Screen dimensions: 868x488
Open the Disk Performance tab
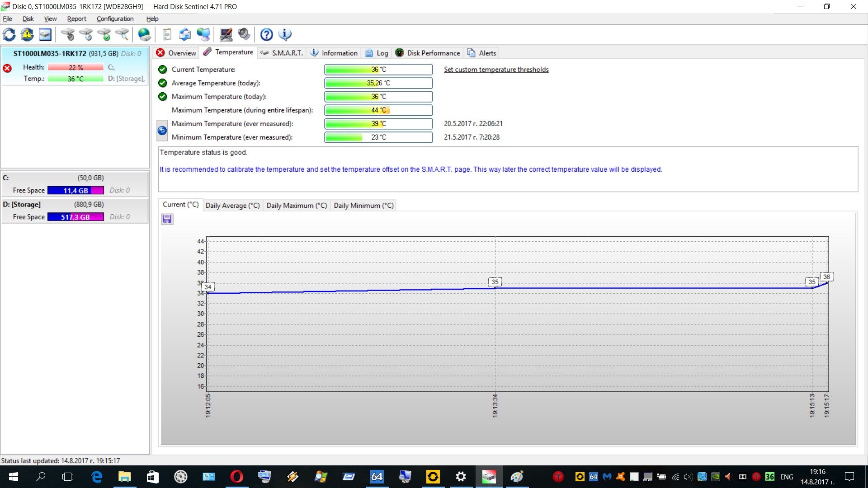[x=428, y=53]
